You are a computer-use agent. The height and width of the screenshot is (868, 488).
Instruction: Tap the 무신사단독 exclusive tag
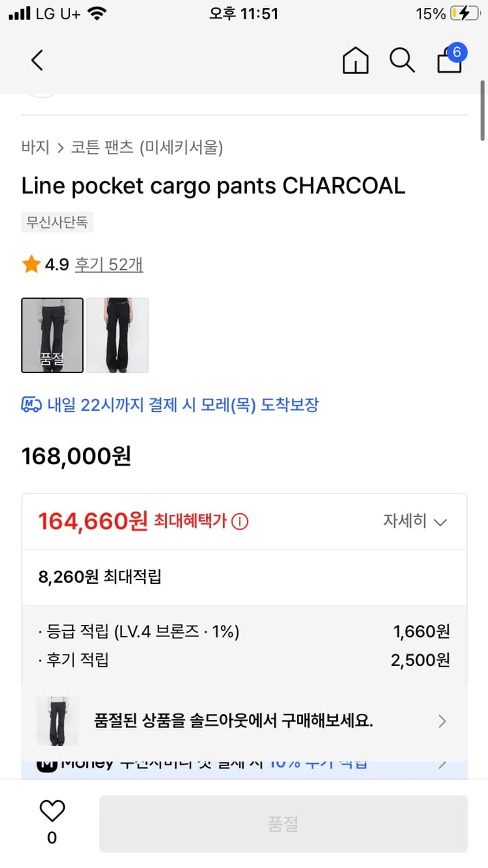coord(57,222)
